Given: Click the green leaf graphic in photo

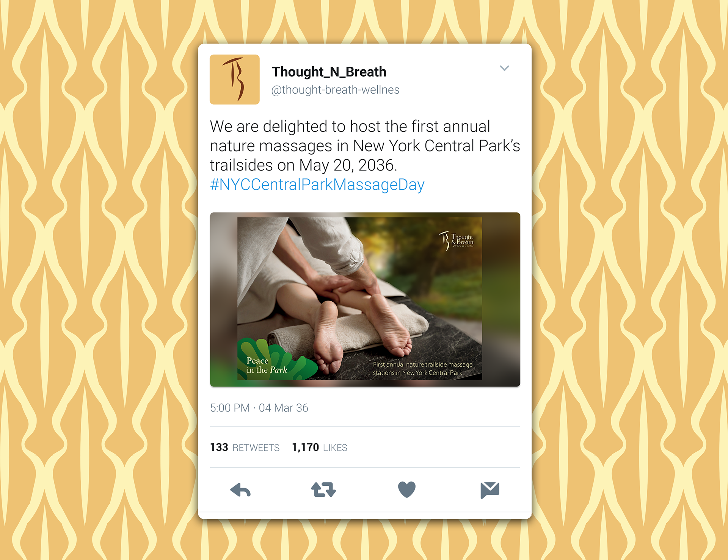Looking at the screenshot, I should tap(277, 358).
